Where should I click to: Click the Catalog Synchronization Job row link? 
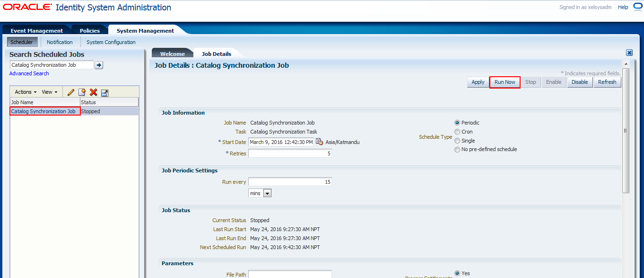tap(43, 111)
